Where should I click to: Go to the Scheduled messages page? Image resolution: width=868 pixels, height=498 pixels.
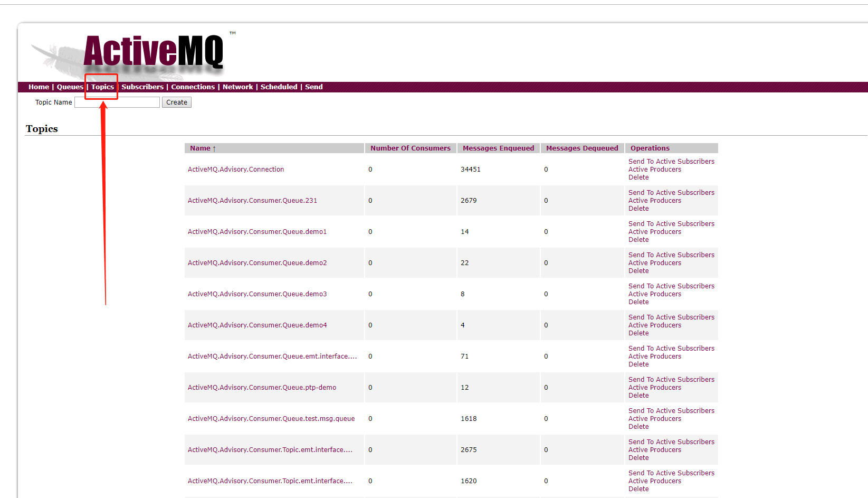(279, 87)
